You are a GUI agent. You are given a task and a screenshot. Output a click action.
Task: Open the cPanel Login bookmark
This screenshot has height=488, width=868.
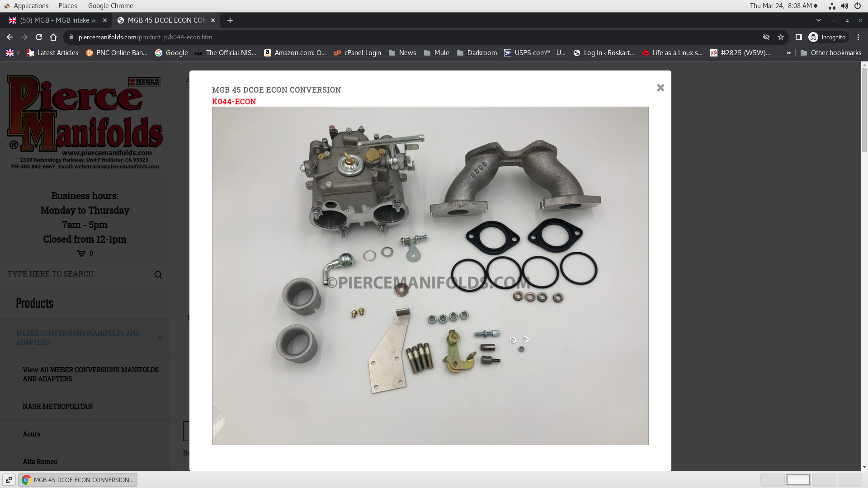[357, 53]
